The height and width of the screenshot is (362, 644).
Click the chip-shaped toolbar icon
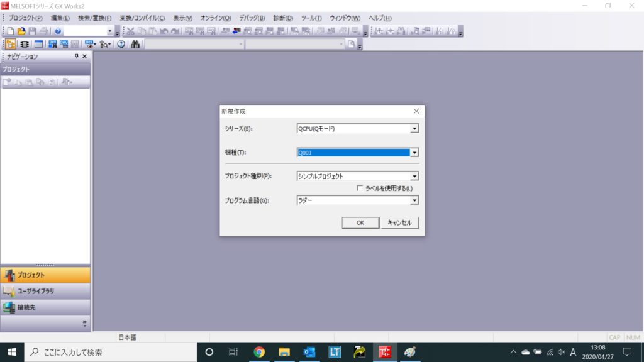25,45
